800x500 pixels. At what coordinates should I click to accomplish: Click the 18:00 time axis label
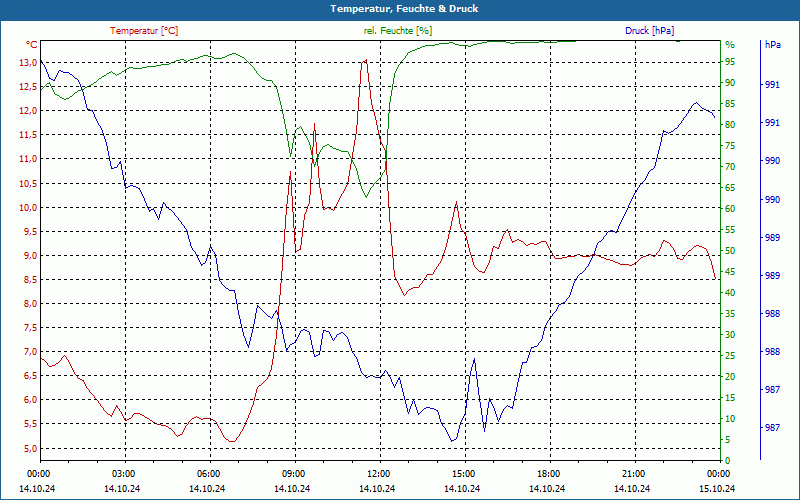[548, 473]
